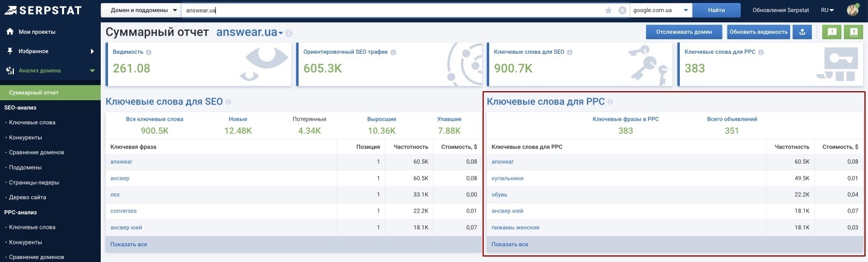Viewport: 868px width, 262px height.
Task: Collapse the Анализ домена section arrow
Action: (x=92, y=71)
